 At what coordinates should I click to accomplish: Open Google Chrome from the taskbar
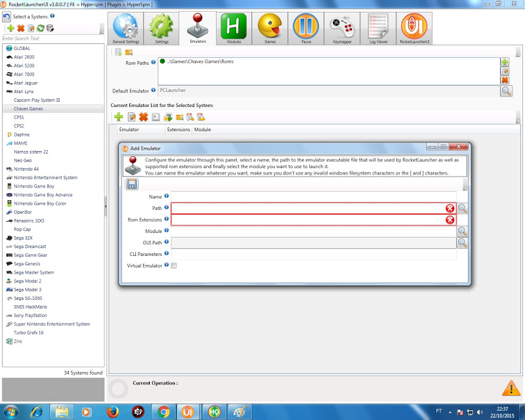click(163, 411)
